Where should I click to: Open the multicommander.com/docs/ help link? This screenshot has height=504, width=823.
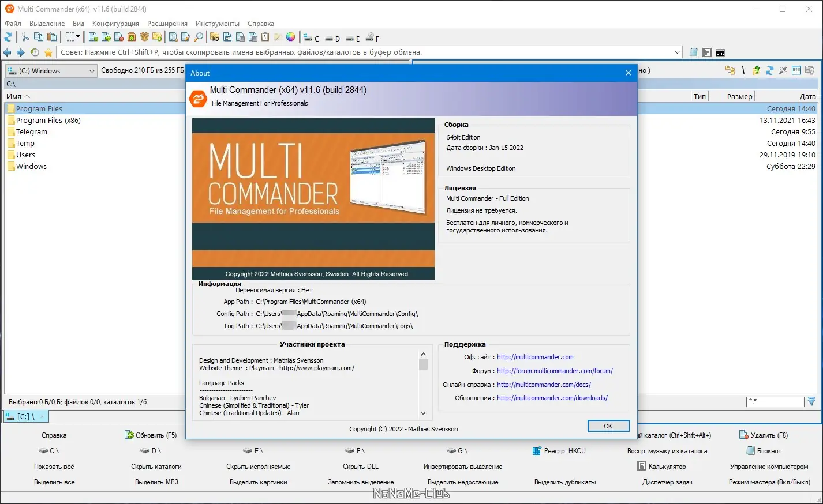point(544,385)
